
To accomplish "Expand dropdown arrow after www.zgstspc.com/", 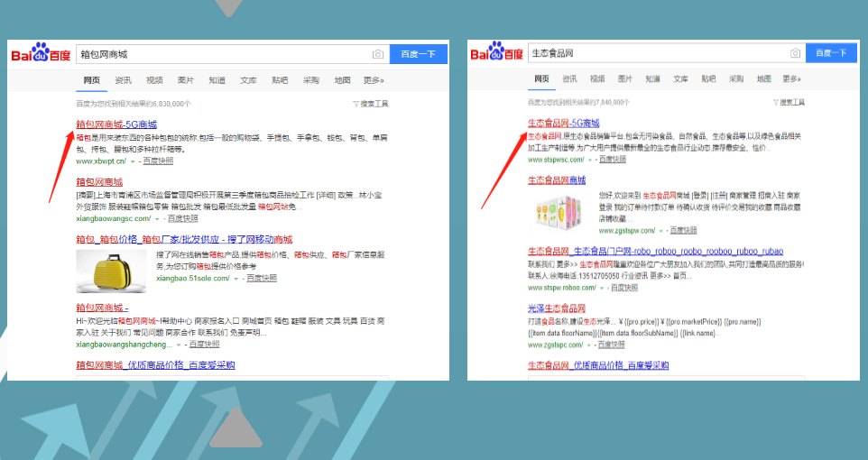I will click(589, 345).
